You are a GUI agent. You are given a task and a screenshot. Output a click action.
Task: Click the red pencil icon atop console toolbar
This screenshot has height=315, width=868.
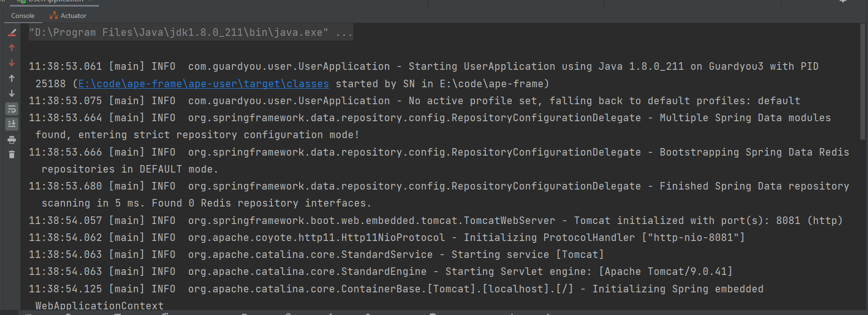[12, 33]
